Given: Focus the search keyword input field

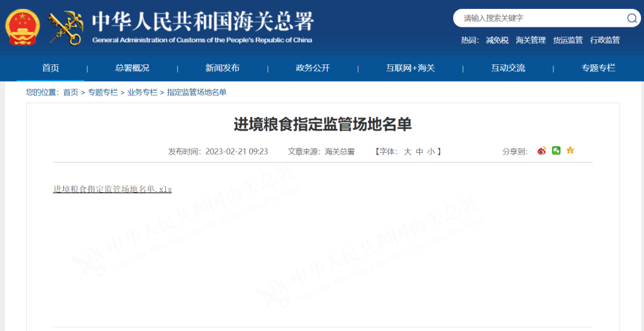Looking at the screenshot, I should click(x=540, y=18).
